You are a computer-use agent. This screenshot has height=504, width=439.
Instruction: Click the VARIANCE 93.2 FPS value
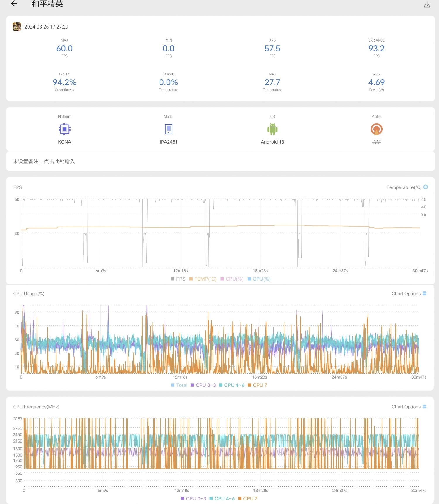point(376,48)
